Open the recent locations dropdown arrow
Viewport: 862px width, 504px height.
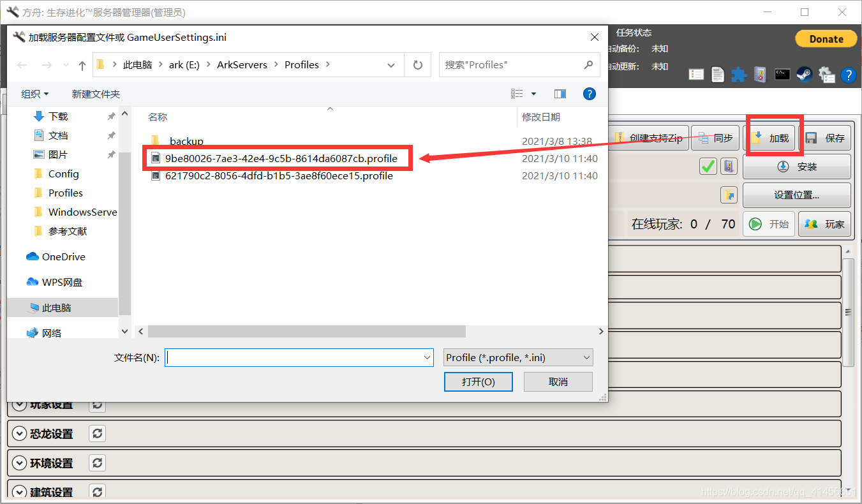tap(66, 65)
